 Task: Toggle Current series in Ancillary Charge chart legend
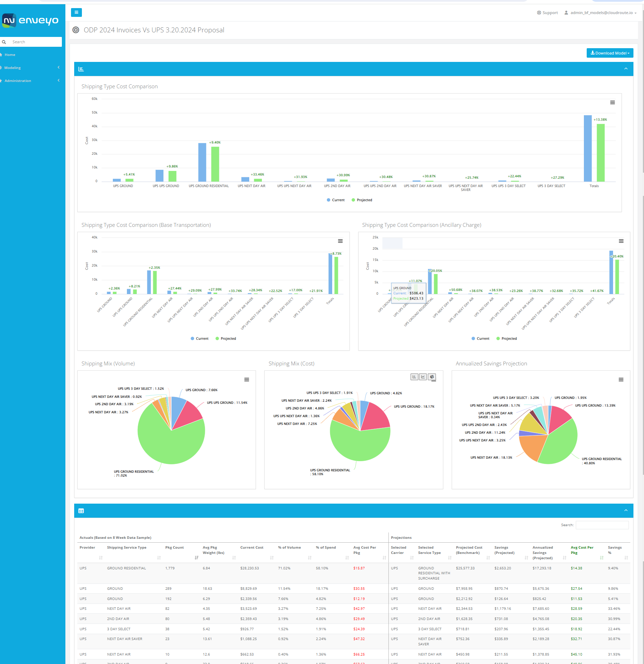[480, 339]
